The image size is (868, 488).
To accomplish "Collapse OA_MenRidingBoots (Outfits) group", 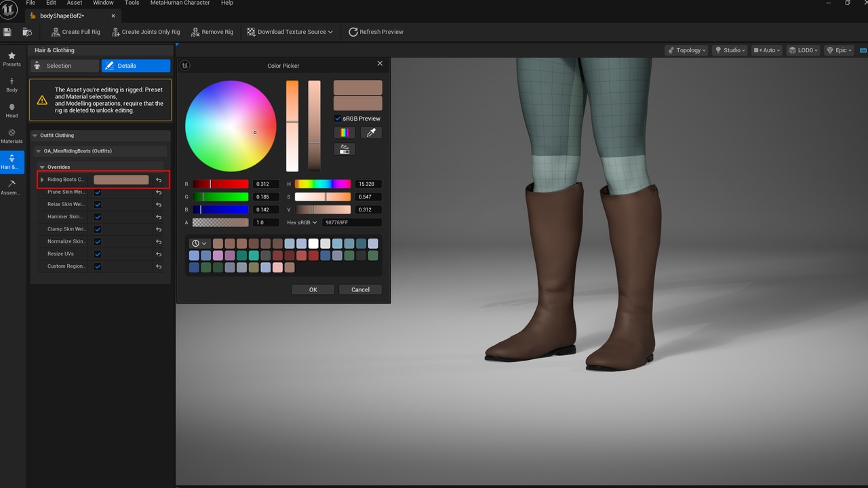I will coord(39,151).
